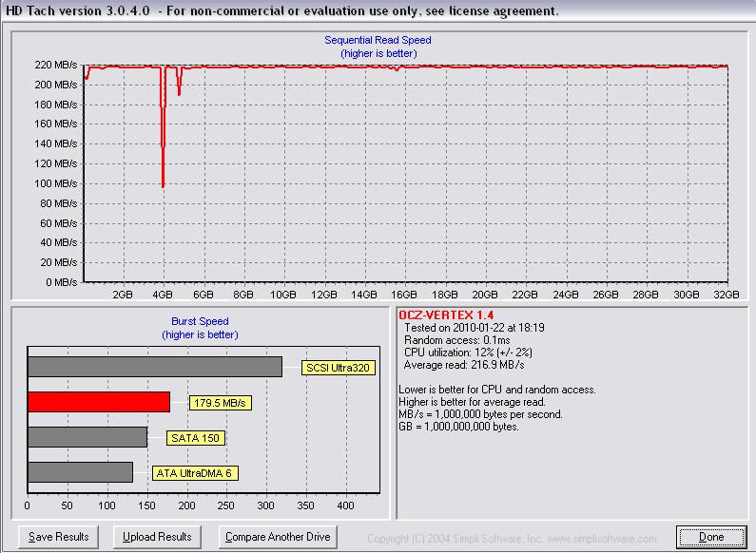The image size is (756, 553).
Task: Click the '200' burst axis value
Action: click(186, 505)
